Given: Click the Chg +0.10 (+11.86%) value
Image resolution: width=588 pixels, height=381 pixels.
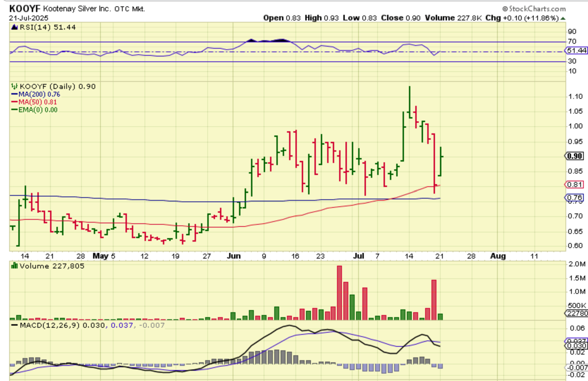Looking at the screenshot, I should click(x=522, y=18).
